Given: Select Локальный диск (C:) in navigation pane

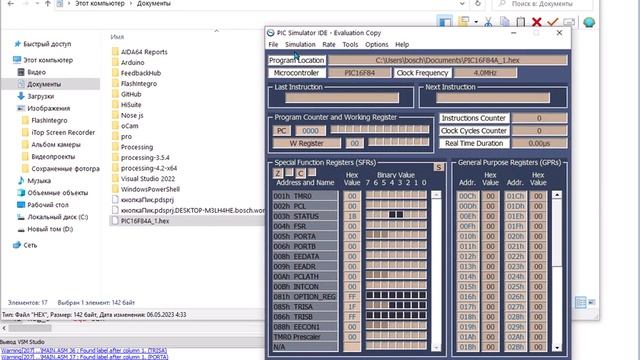Looking at the screenshot, I should click(x=58, y=217).
